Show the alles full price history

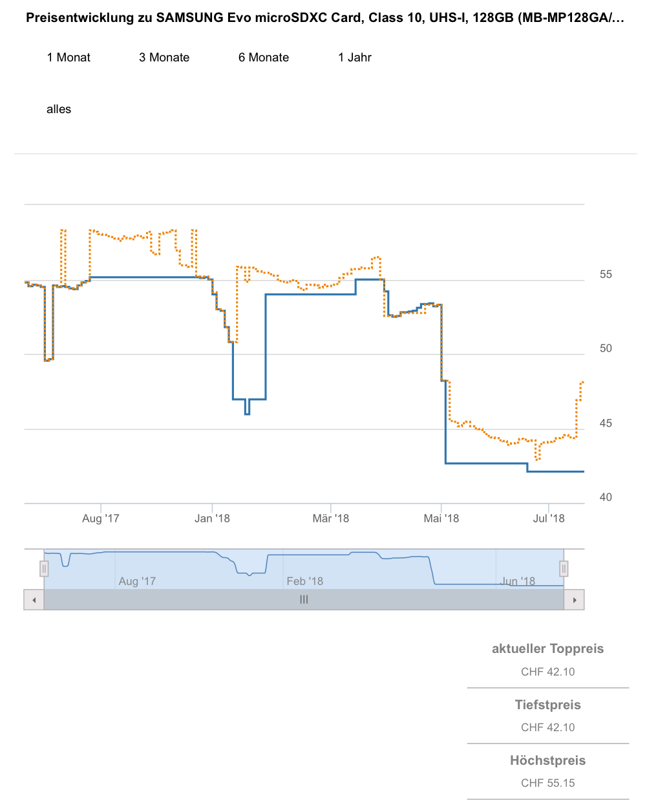pos(59,109)
